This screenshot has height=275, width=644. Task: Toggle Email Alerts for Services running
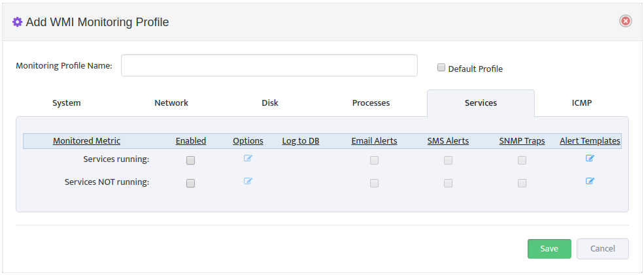click(x=374, y=161)
